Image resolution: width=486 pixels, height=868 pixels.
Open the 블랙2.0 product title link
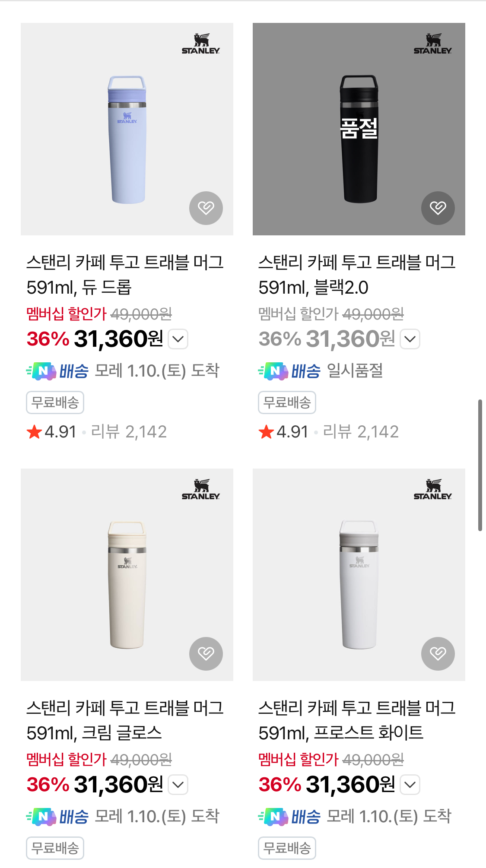(x=356, y=275)
